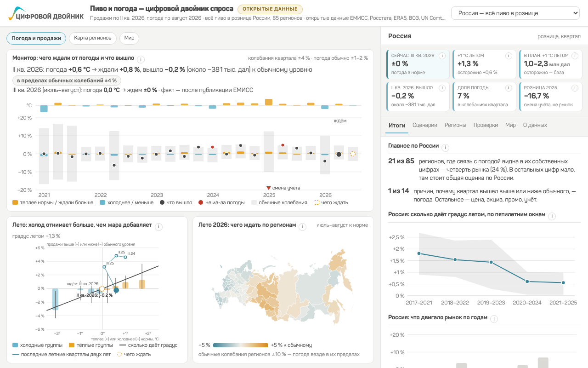
Task: Click the 2019–2023 point on line chart
Action: click(491, 262)
